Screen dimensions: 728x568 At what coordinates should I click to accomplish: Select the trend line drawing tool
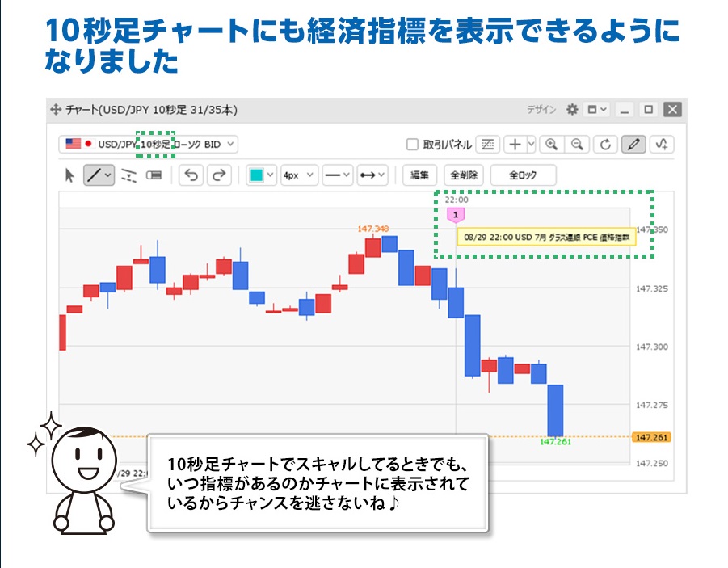click(95, 175)
